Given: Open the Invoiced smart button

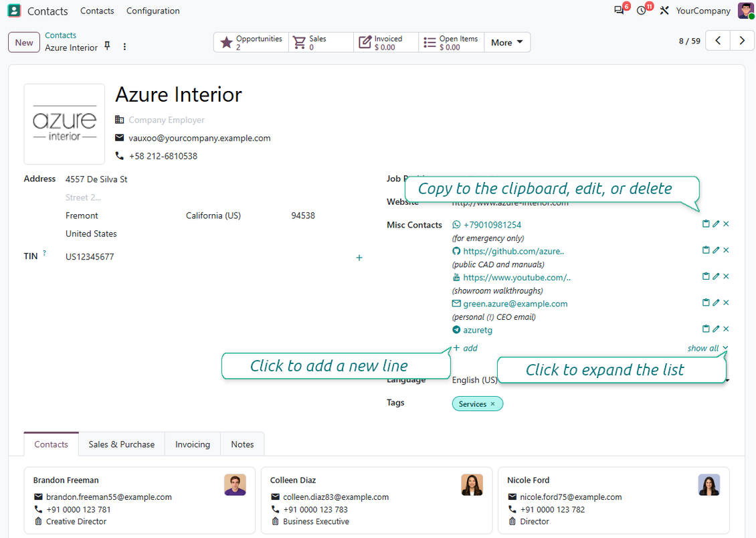Looking at the screenshot, I should (x=386, y=42).
